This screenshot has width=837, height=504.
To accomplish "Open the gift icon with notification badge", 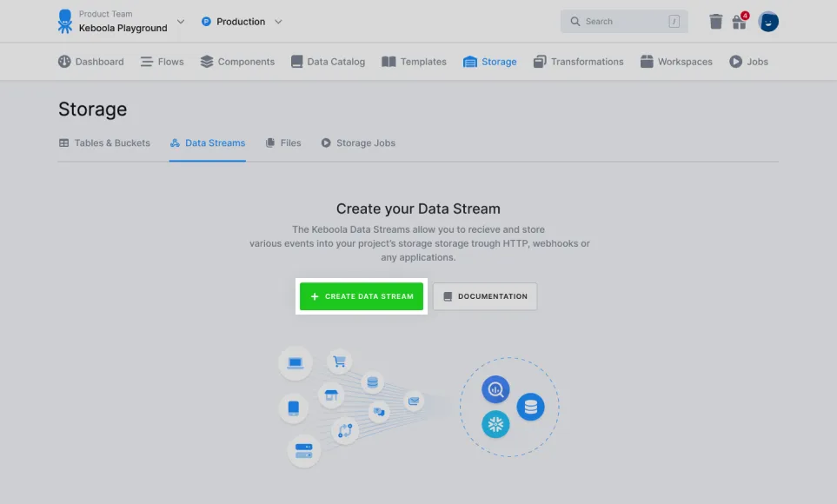I will coord(740,22).
